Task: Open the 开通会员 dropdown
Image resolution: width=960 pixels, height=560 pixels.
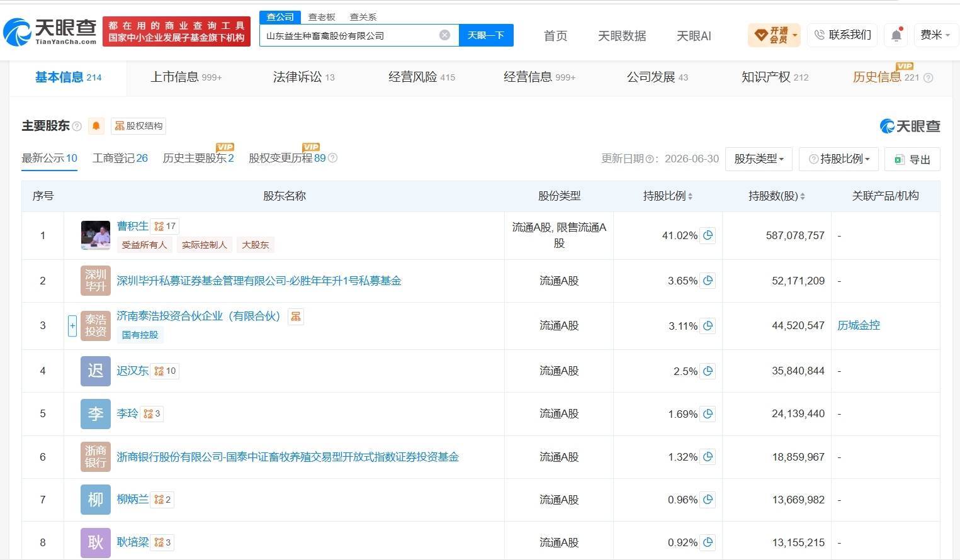Action: click(x=775, y=35)
